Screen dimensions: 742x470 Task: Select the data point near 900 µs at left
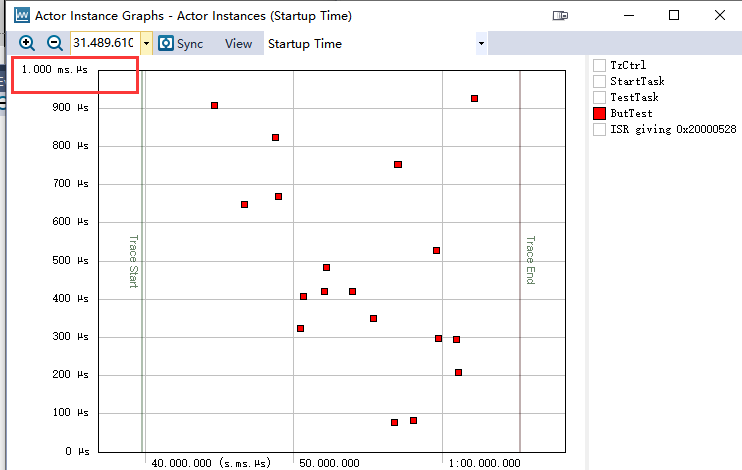coord(214,106)
